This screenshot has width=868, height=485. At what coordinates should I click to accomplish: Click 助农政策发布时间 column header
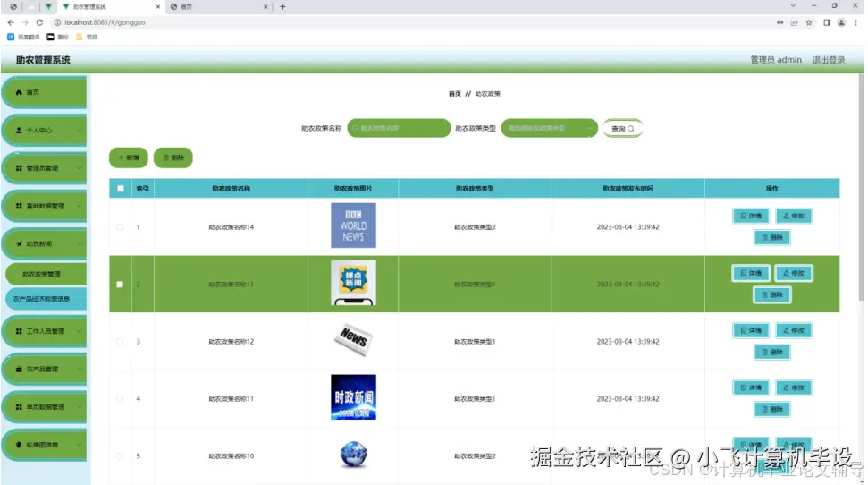pyautogui.click(x=628, y=189)
